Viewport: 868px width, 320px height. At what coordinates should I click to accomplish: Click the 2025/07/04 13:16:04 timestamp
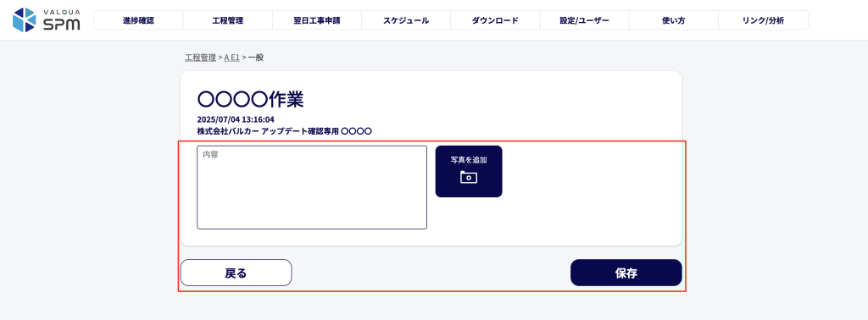pos(236,119)
